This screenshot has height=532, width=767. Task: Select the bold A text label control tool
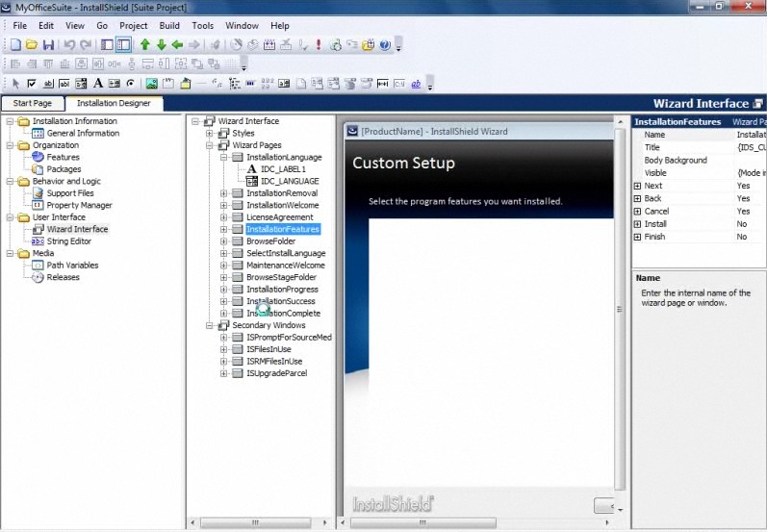pyautogui.click(x=98, y=84)
